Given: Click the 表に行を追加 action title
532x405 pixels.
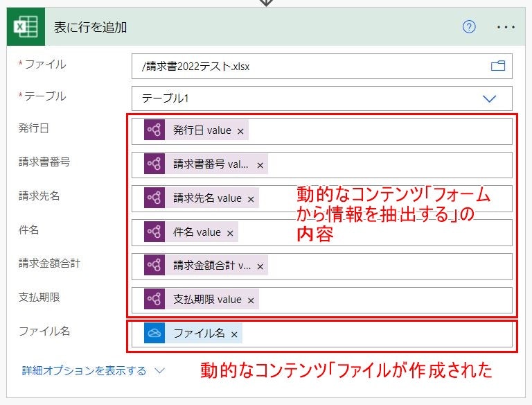Looking at the screenshot, I should tap(90, 27).
